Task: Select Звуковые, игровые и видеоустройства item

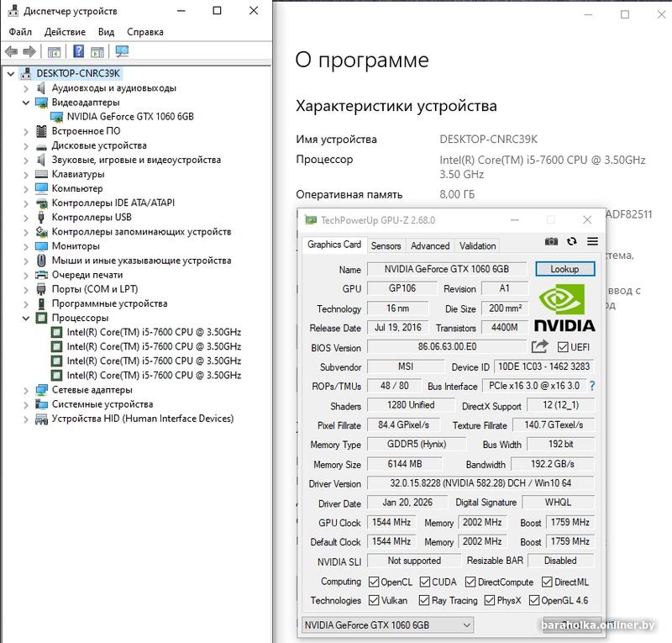Action: 136,160
